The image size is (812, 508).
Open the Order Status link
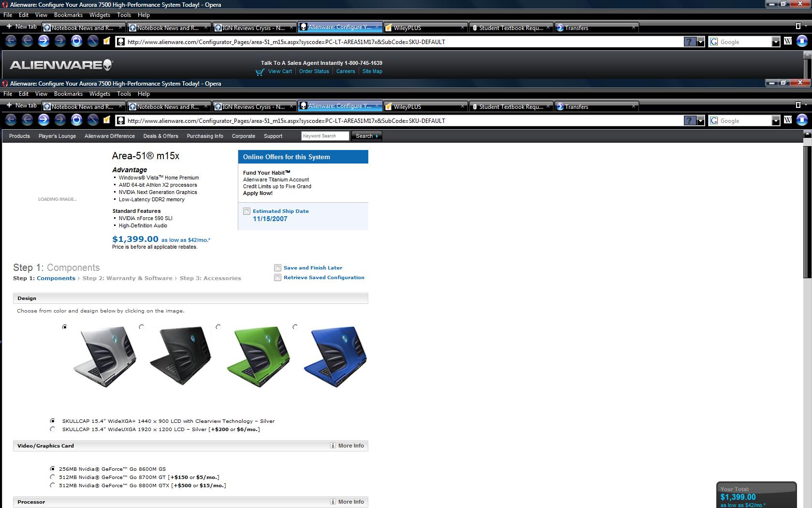pyautogui.click(x=314, y=71)
